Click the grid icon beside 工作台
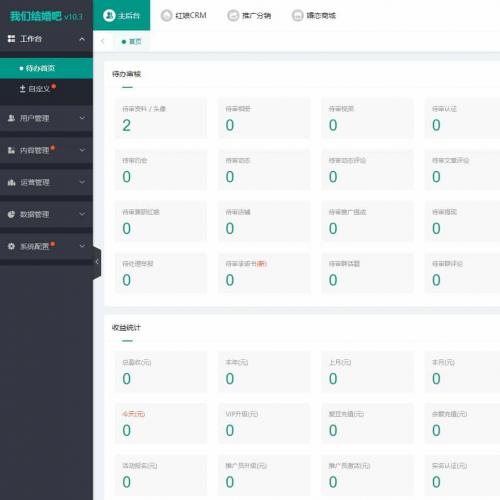The width and height of the screenshot is (500, 500). [x=11, y=39]
